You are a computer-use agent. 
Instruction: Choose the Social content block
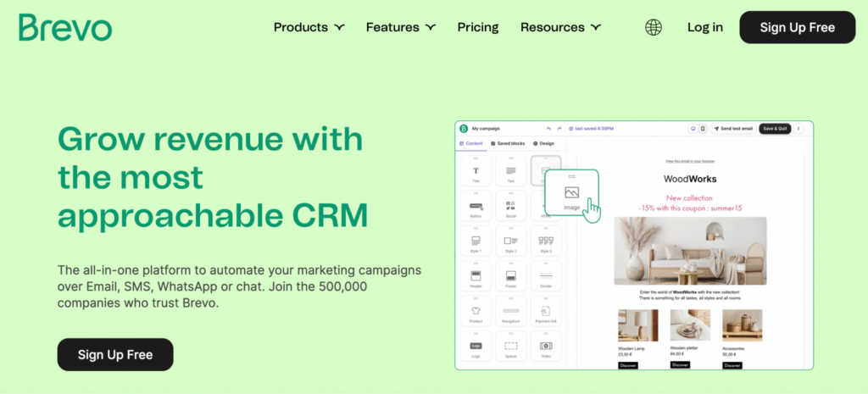point(510,205)
